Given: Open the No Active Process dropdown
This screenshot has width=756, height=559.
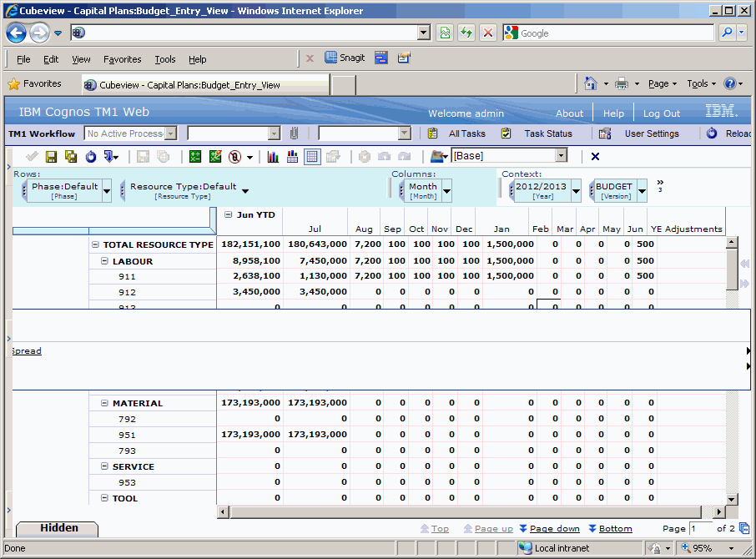Looking at the screenshot, I should pyautogui.click(x=171, y=133).
